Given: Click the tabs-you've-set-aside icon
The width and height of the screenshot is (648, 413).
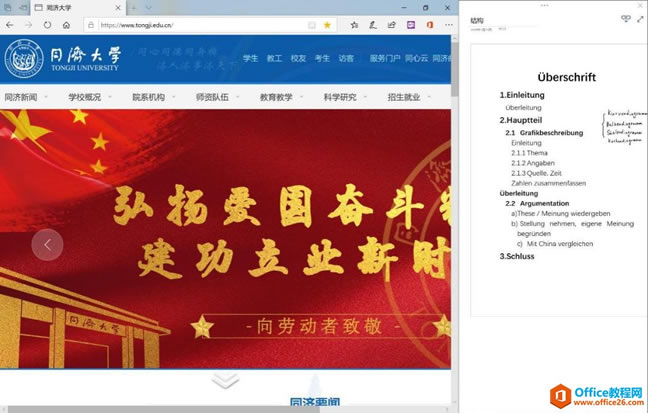Looking at the screenshot, I should 7,7.
